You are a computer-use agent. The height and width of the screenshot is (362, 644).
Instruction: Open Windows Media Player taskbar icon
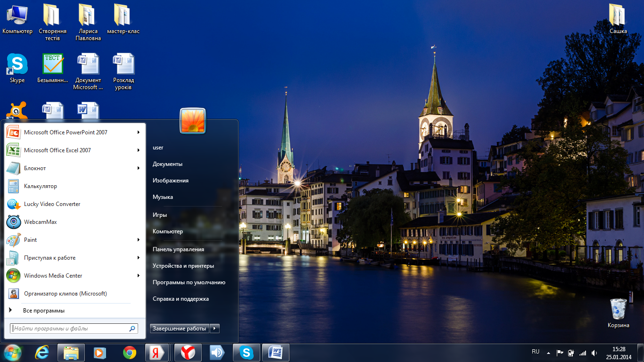(x=100, y=353)
